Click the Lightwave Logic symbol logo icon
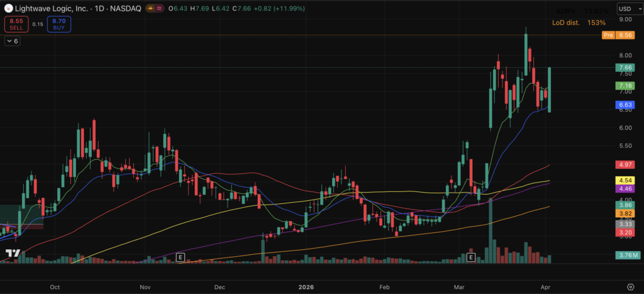The image size is (644, 294). pyautogui.click(x=8, y=9)
